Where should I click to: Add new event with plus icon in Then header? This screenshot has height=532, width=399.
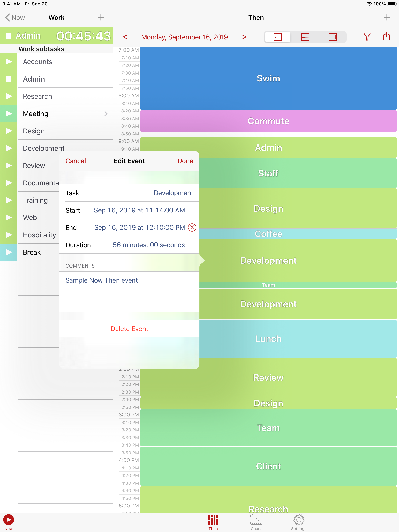point(387,18)
